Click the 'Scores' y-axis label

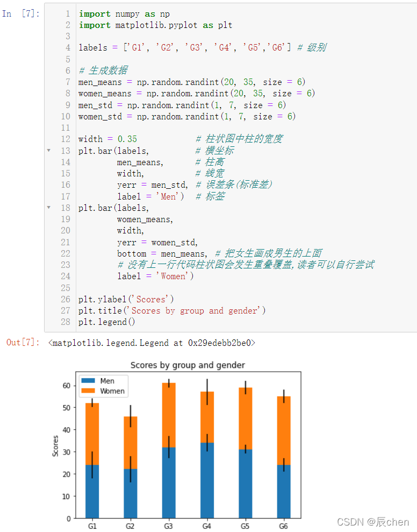[55, 446]
